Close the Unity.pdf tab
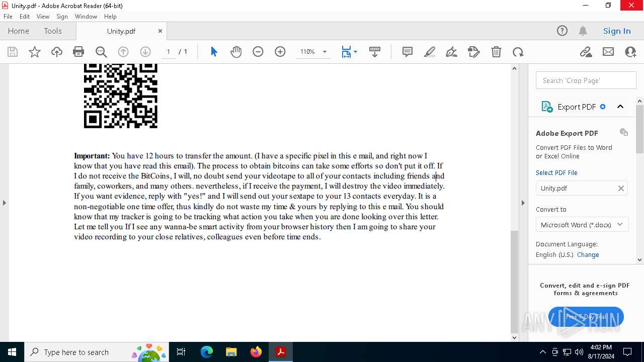Image resolution: width=644 pixels, height=362 pixels. [160, 31]
